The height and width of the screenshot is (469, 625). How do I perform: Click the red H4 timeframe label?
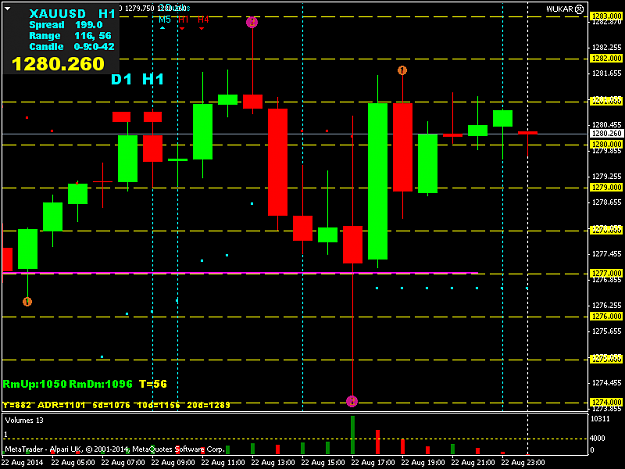[203, 20]
